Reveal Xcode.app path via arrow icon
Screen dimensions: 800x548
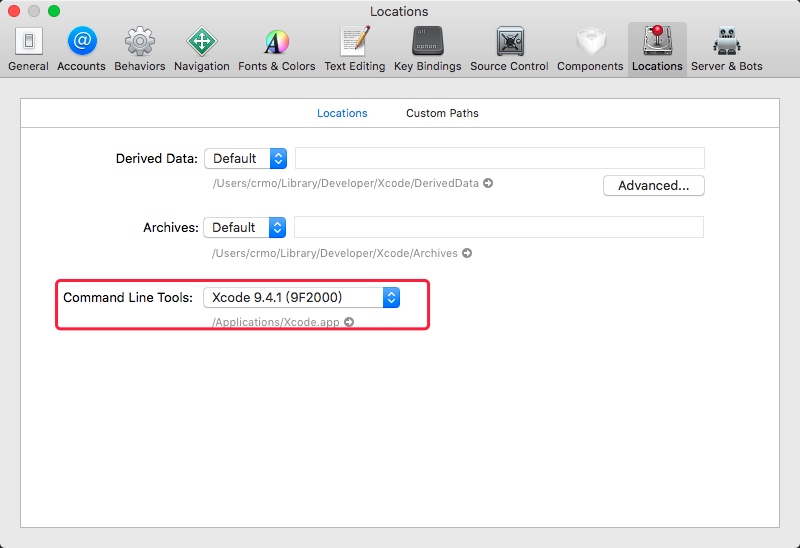349,322
